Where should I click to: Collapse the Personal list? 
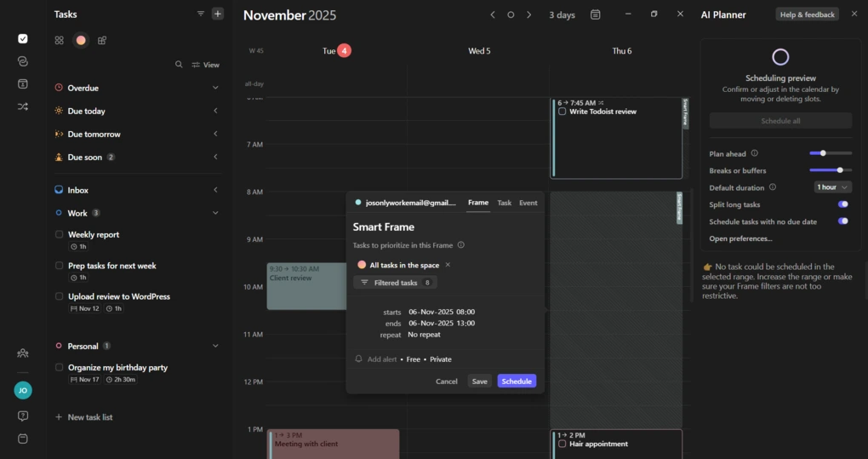click(x=215, y=346)
